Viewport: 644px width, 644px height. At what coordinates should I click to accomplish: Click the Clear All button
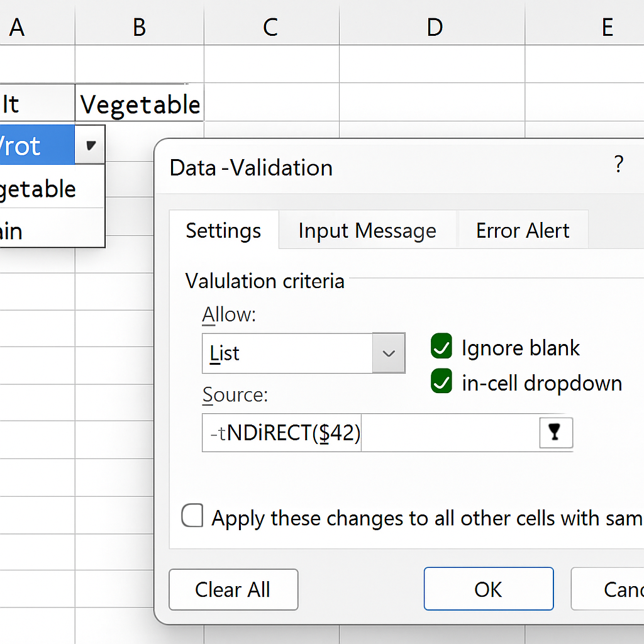coord(233,589)
